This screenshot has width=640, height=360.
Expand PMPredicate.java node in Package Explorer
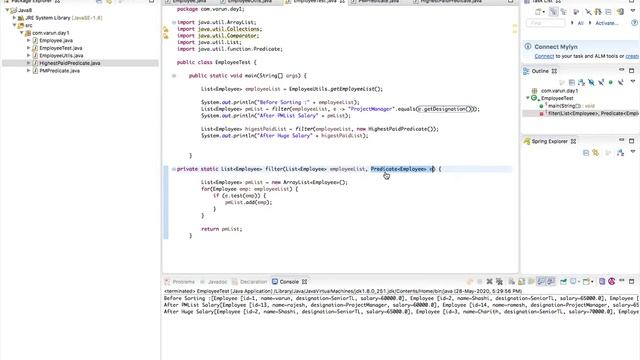29,71
